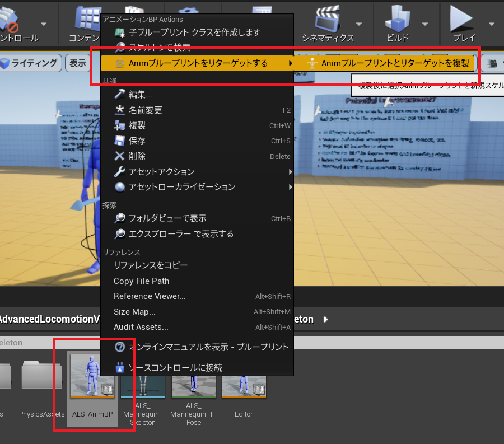This screenshot has width=504, height=444.
Task: Click the オンラインマニュアルを表示 help icon
Action: point(120,347)
